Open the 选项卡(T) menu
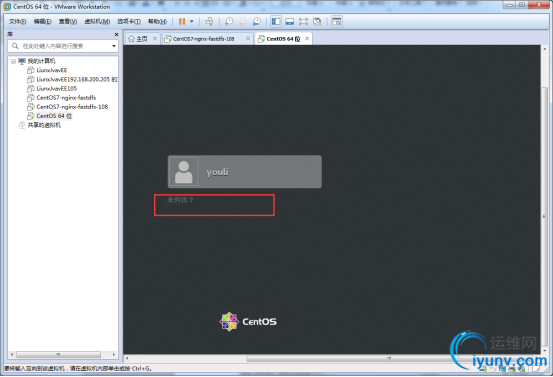Image resolution: width=553 pixels, height=377 pixels. click(x=129, y=22)
